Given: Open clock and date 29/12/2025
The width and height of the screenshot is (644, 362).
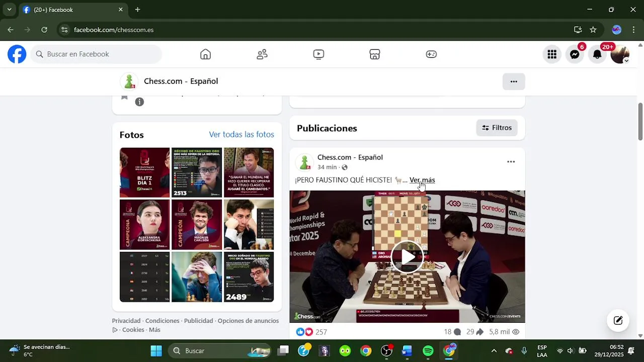Looking at the screenshot, I should pos(609,350).
